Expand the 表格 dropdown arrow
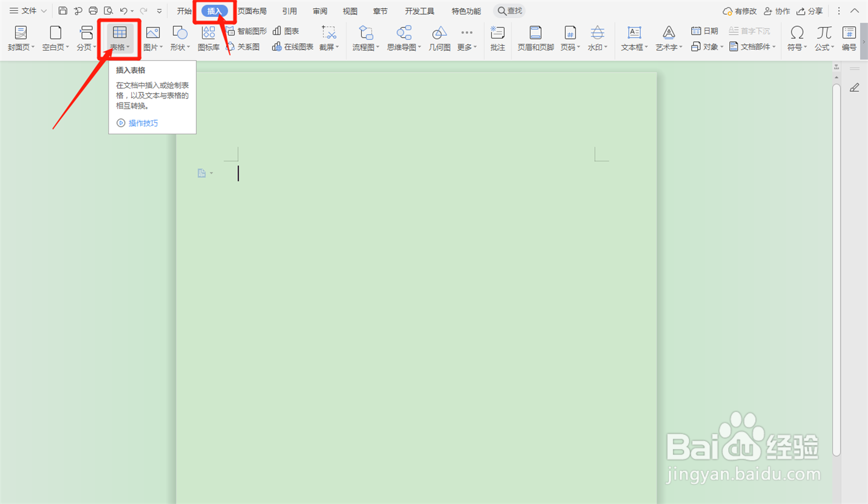The image size is (868, 504). (128, 47)
